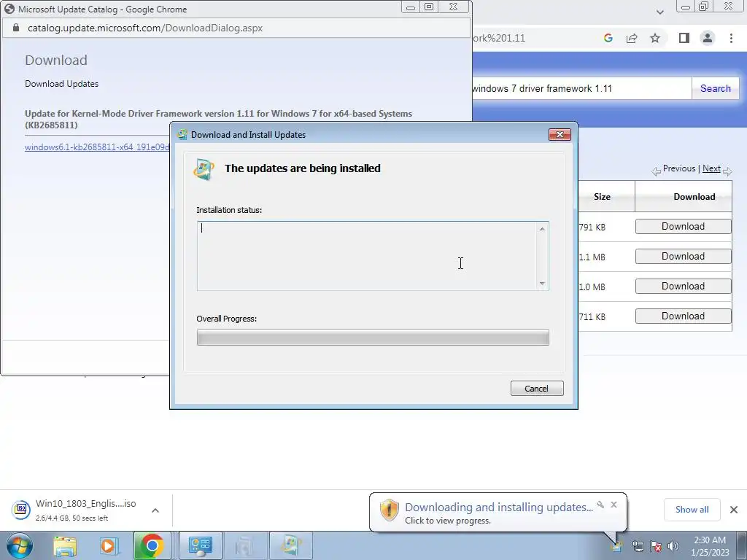Close the Download and Install Updates dialog
The width and height of the screenshot is (747, 560).
[x=560, y=134]
